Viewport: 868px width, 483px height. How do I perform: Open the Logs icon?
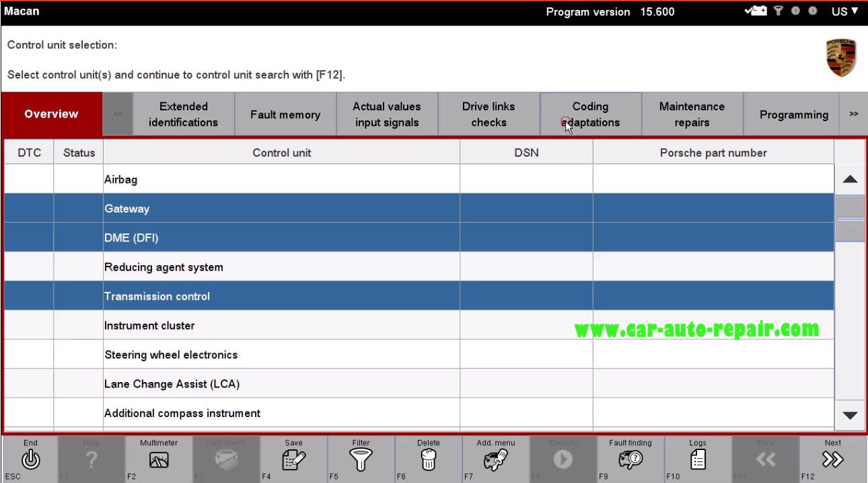coord(698,459)
